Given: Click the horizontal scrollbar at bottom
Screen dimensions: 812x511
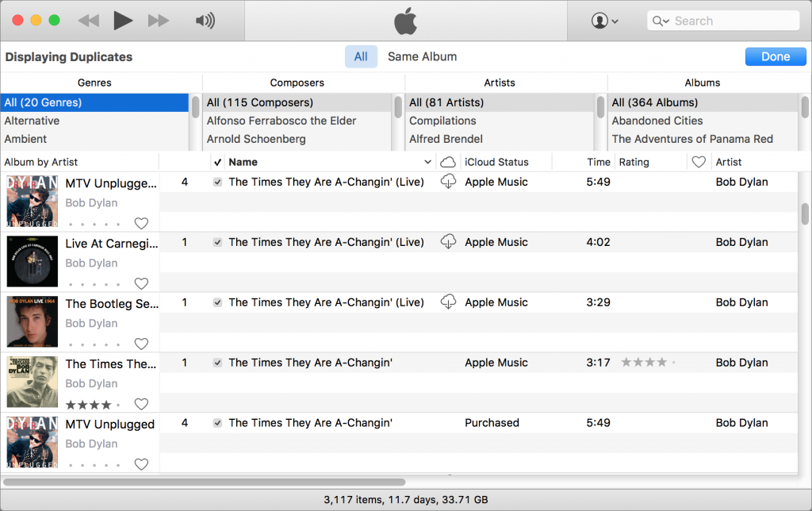Looking at the screenshot, I should (x=204, y=482).
